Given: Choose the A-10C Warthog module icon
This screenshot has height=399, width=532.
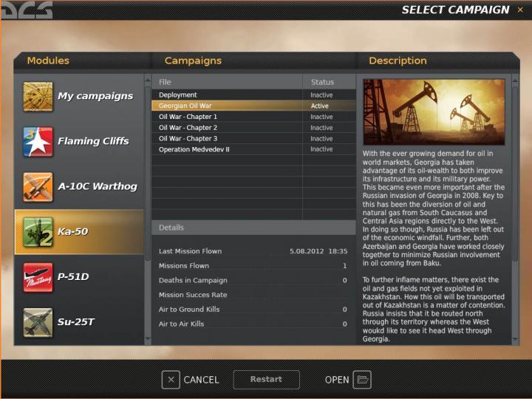Looking at the screenshot, I should (x=38, y=187).
